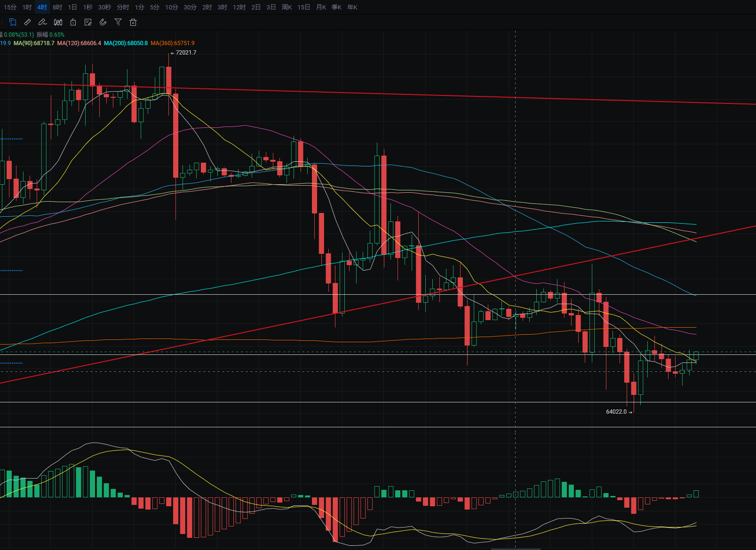Switch to the 30分 timeframe
The height and width of the screenshot is (550, 756).
click(x=190, y=7)
